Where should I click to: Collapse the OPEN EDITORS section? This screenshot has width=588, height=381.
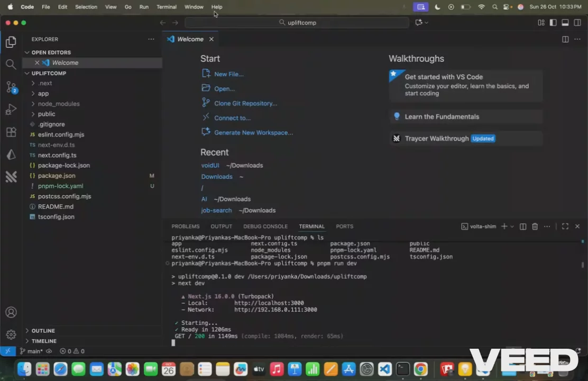(51, 52)
